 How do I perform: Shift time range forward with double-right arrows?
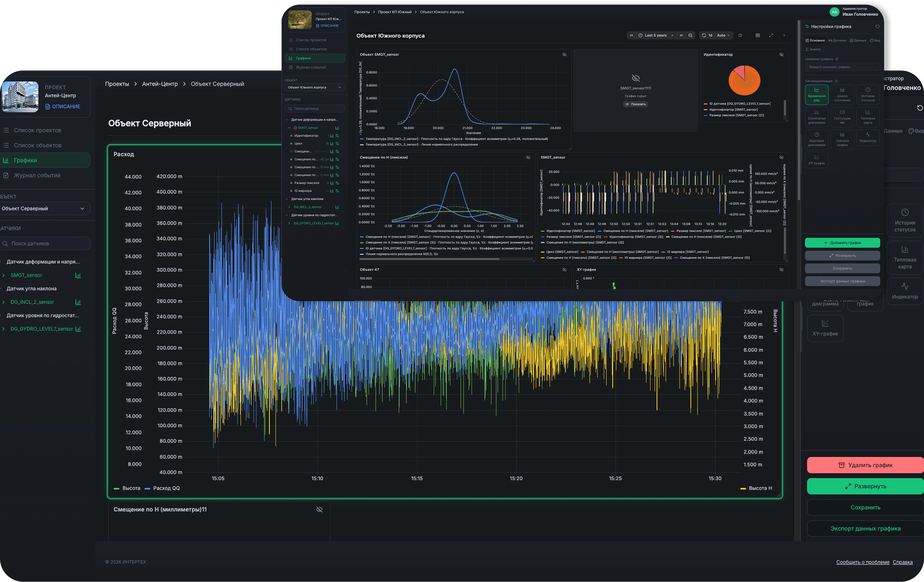681,35
